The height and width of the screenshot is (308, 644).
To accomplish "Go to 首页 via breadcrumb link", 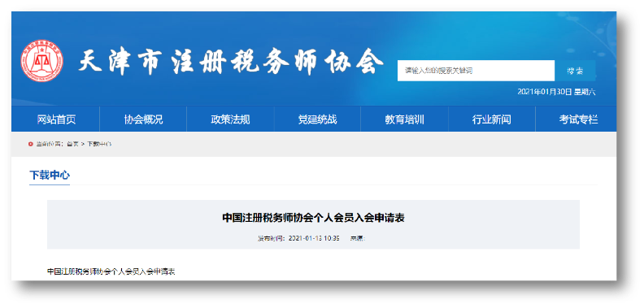I will [72, 144].
